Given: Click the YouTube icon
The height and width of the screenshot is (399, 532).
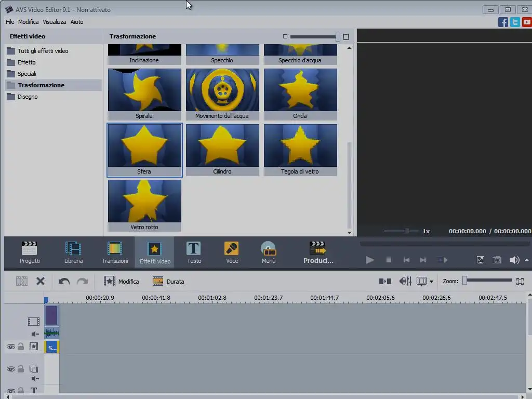Looking at the screenshot, I should (x=527, y=22).
